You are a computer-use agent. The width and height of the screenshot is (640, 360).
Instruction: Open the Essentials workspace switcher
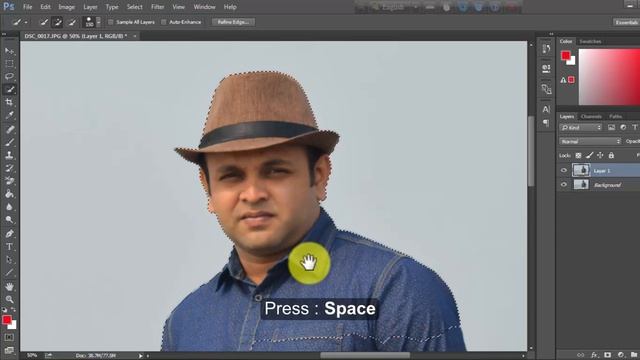(x=627, y=22)
